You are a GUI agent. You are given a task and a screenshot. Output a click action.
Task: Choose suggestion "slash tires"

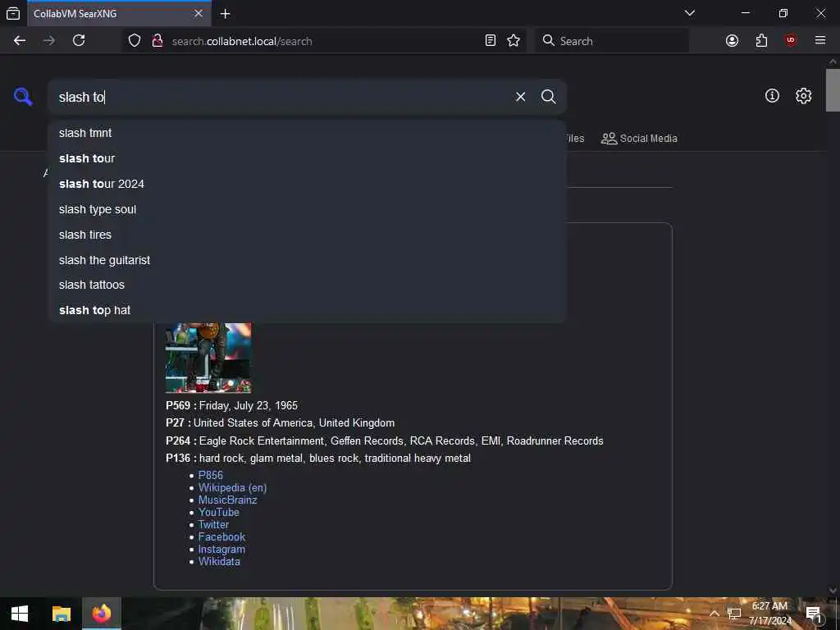307,235
